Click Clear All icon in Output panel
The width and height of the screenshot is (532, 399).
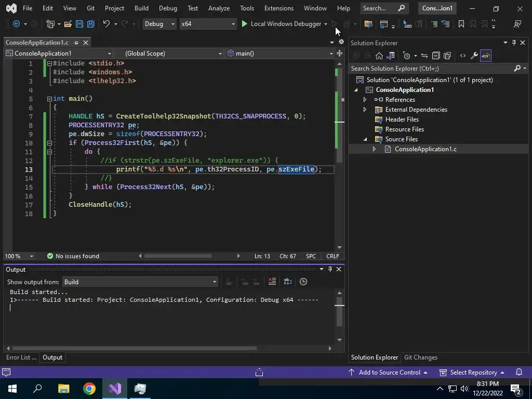point(272,282)
